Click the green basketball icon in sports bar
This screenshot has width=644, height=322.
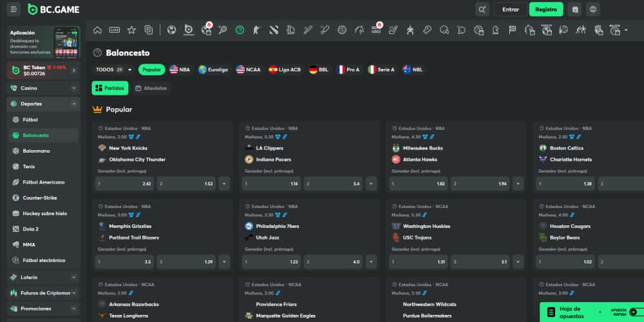point(240,30)
